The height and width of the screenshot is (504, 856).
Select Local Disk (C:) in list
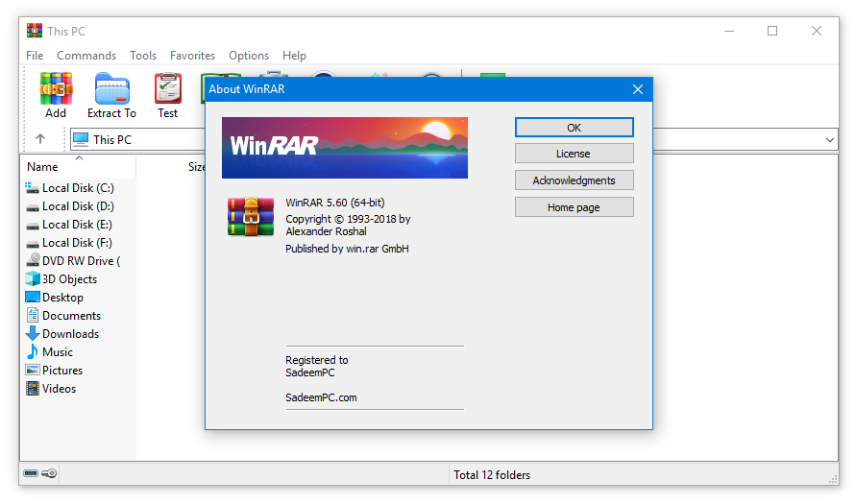[77, 188]
